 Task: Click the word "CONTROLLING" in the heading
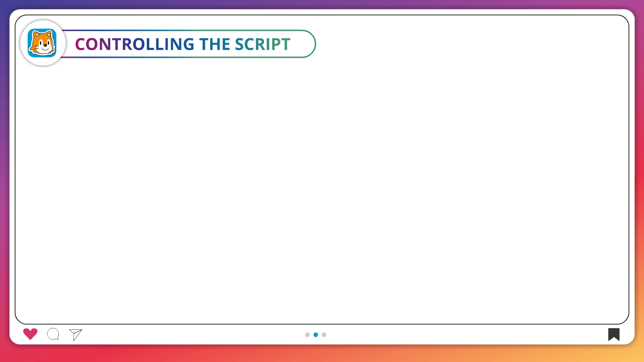pyautogui.click(x=134, y=44)
